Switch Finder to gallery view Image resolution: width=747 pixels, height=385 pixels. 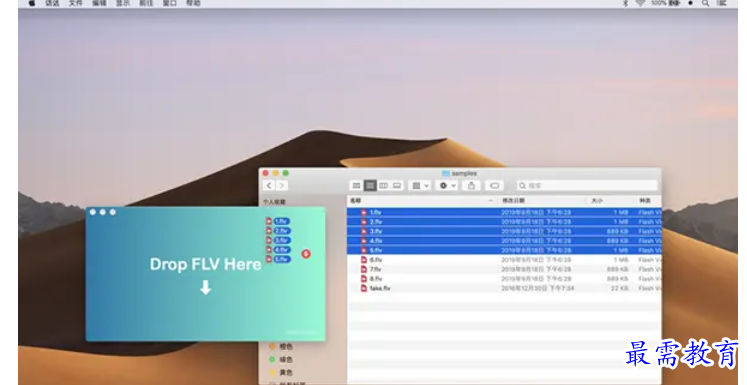(397, 185)
